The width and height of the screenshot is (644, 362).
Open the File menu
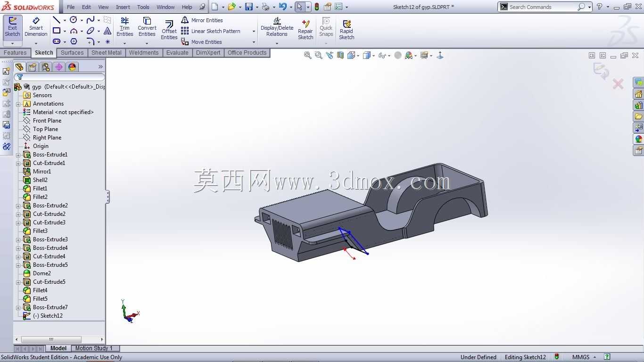[x=71, y=7]
